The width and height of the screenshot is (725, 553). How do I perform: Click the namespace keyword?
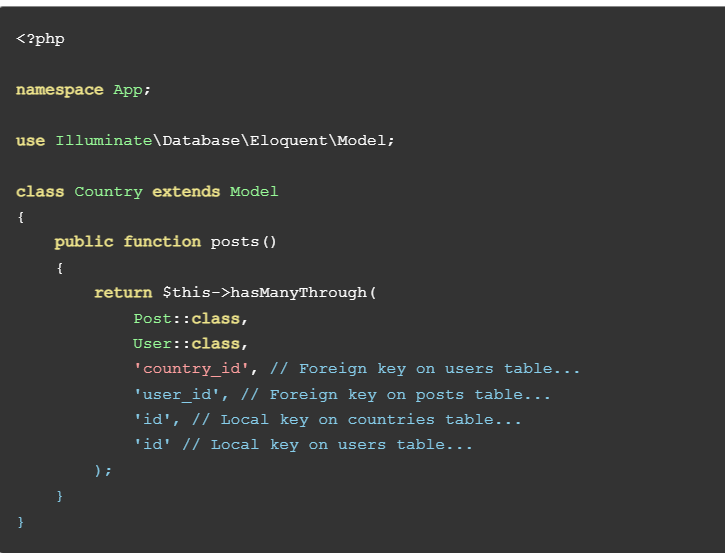tap(60, 90)
